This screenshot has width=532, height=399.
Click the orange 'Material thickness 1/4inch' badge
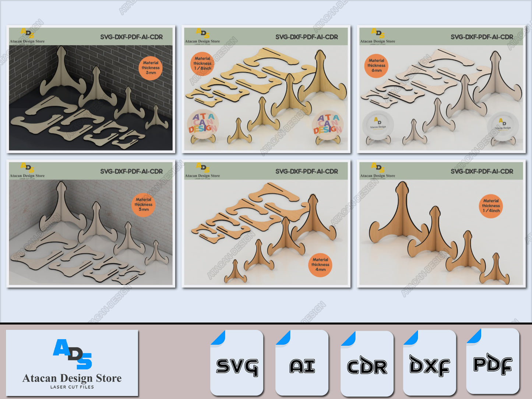click(x=491, y=206)
